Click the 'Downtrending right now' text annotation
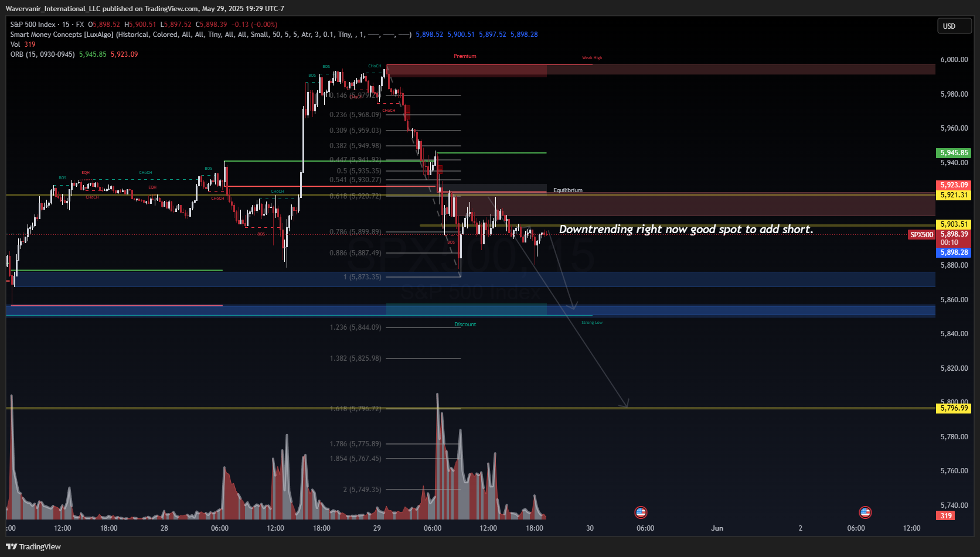The height and width of the screenshot is (557, 980). (686, 229)
